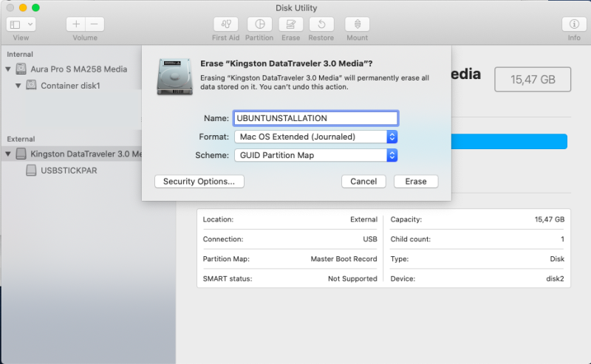Viewport: 591px width, 364px height.
Task: Select the Aura Pro S MA258 disk icon
Action: (x=21, y=69)
